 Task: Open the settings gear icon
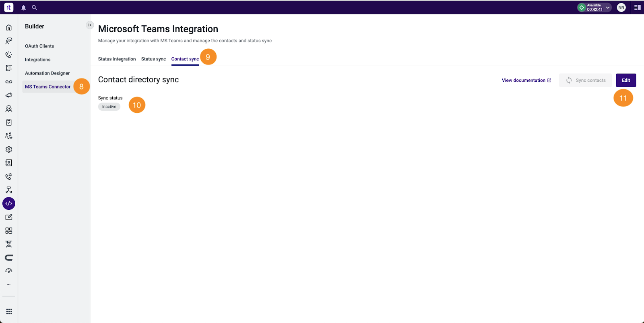pyautogui.click(x=9, y=149)
